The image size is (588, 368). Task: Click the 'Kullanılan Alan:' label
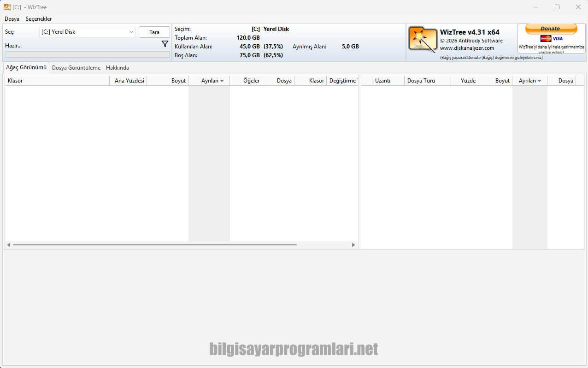[x=194, y=47]
